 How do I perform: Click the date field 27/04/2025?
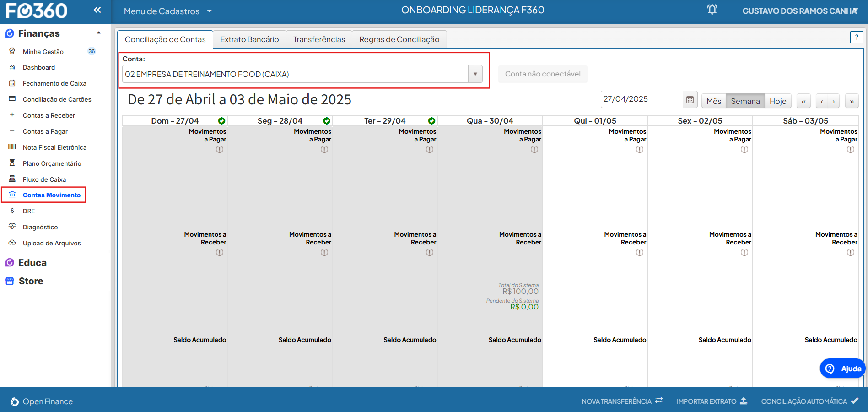point(642,99)
